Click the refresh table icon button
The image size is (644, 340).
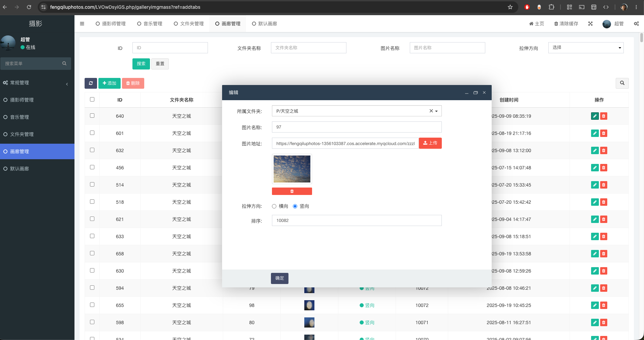pos(91,83)
